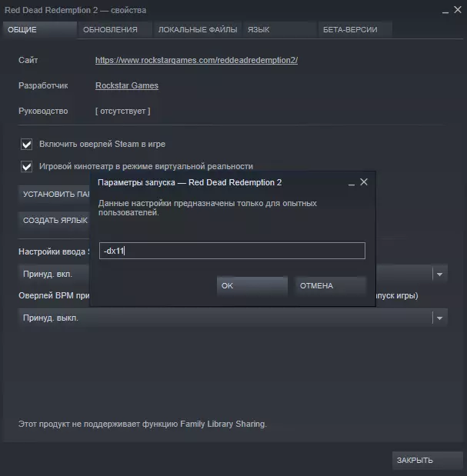This screenshot has width=467, height=476.
Task: Close the properties window with the X icon
Action: tap(458, 10)
